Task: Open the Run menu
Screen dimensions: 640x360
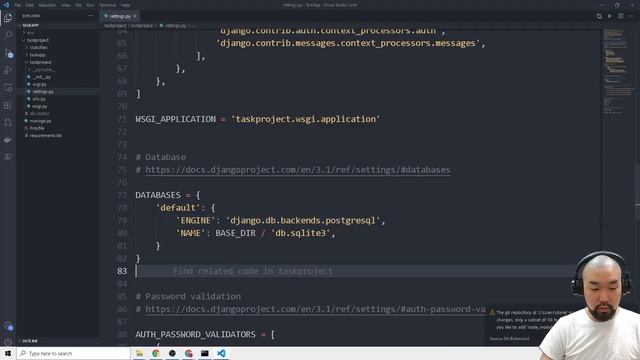Action: tap(90, 5)
